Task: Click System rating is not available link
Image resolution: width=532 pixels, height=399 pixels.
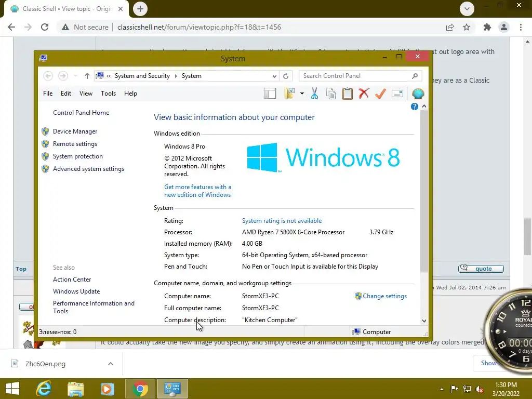Action: click(282, 221)
